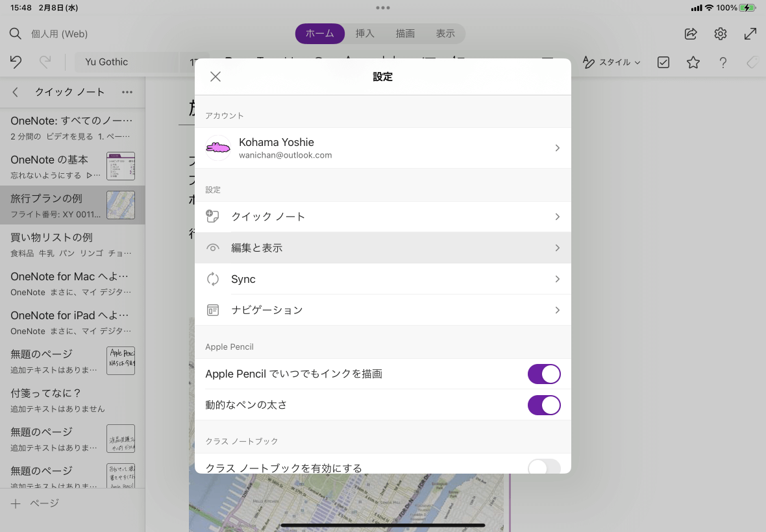766x532 pixels.
Task: Click the eye icon beside 編集と表示
Action: pyautogui.click(x=212, y=248)
